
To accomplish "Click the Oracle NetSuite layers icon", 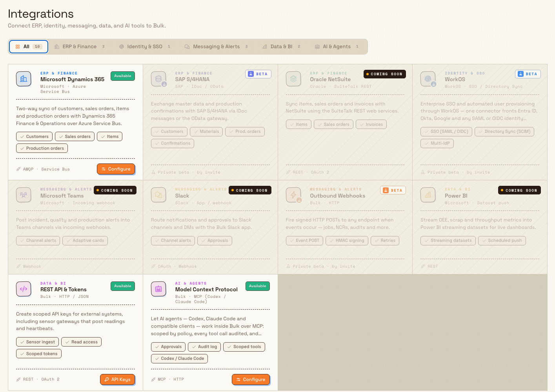I will (x=293, y=79).
